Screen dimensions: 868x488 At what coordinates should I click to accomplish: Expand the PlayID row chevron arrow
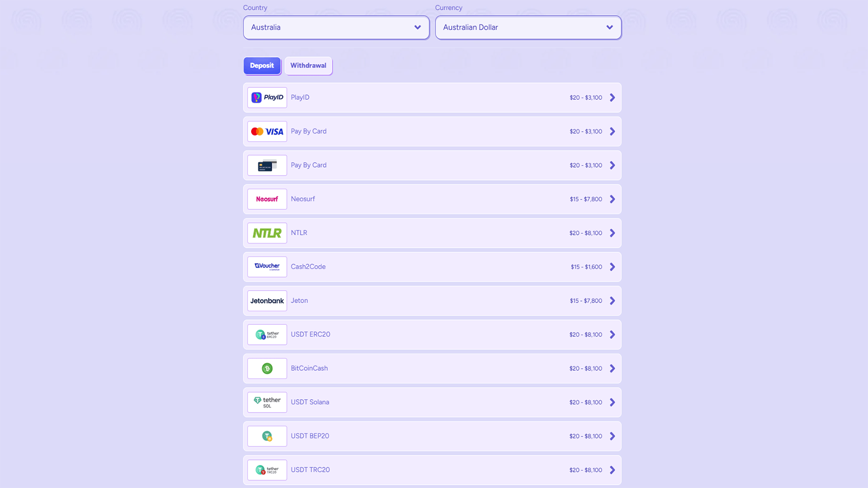click(x=612, y=98)
